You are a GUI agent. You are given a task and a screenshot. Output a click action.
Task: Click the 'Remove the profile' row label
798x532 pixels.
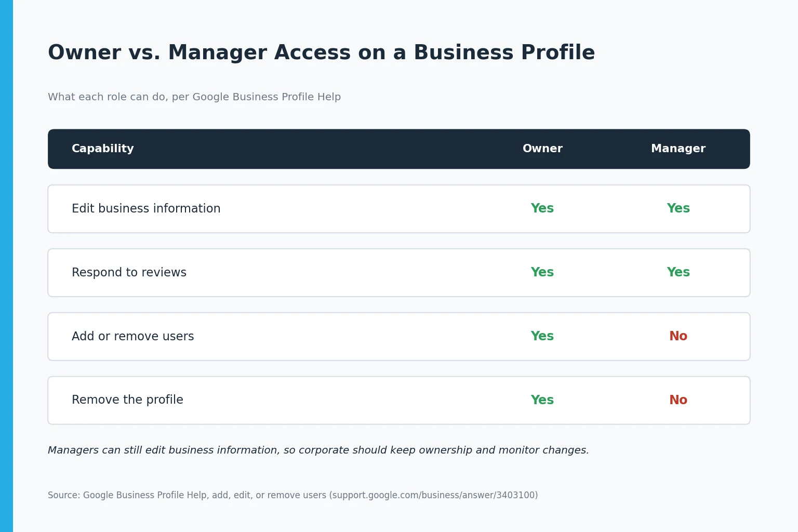point(127,400)
